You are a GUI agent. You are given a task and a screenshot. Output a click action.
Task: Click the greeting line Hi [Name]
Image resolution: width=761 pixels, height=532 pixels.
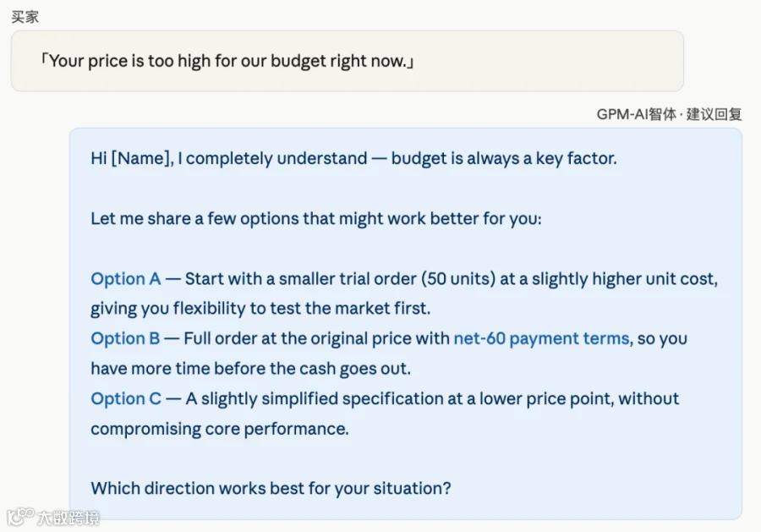(132, 158)
